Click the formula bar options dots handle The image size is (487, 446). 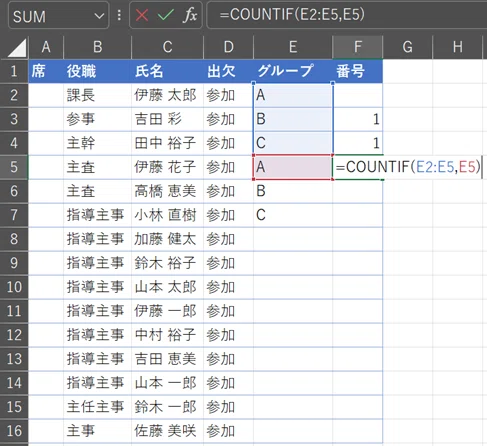(x=119, y=15)
